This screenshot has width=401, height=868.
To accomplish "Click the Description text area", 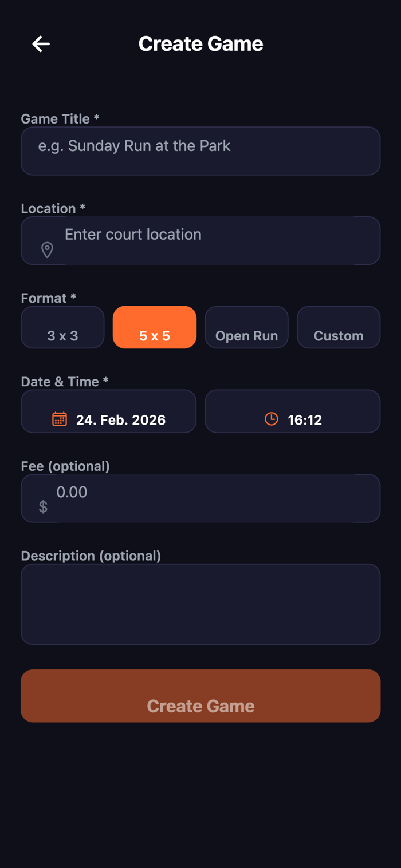I will tap(200, 604).
